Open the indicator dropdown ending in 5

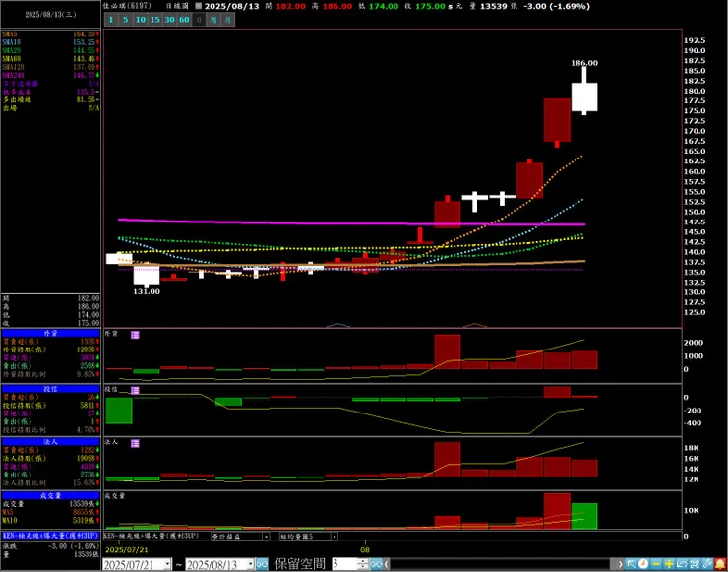[334, 537]
